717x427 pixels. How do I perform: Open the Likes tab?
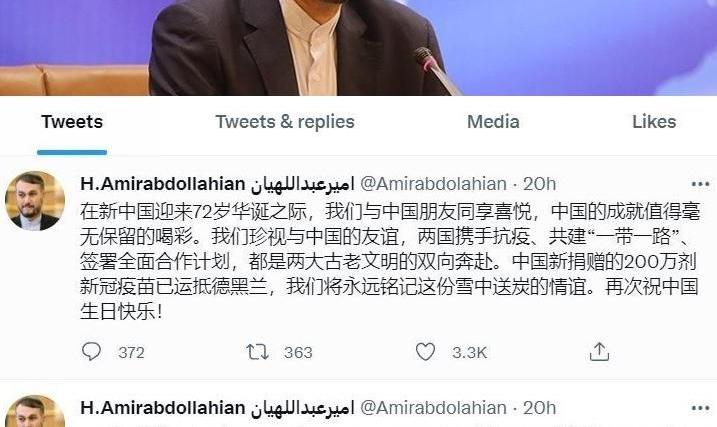(654, 122)
